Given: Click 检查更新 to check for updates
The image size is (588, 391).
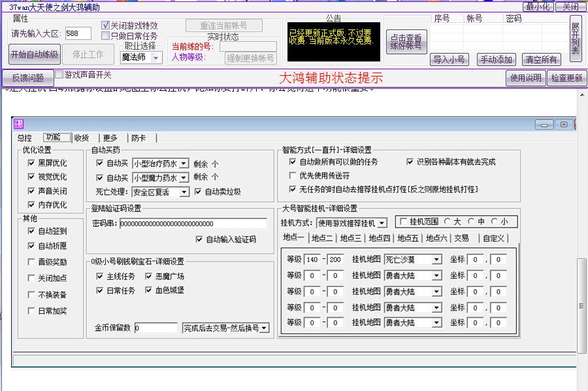Looking at the screenshot, I should pos(567,78).
